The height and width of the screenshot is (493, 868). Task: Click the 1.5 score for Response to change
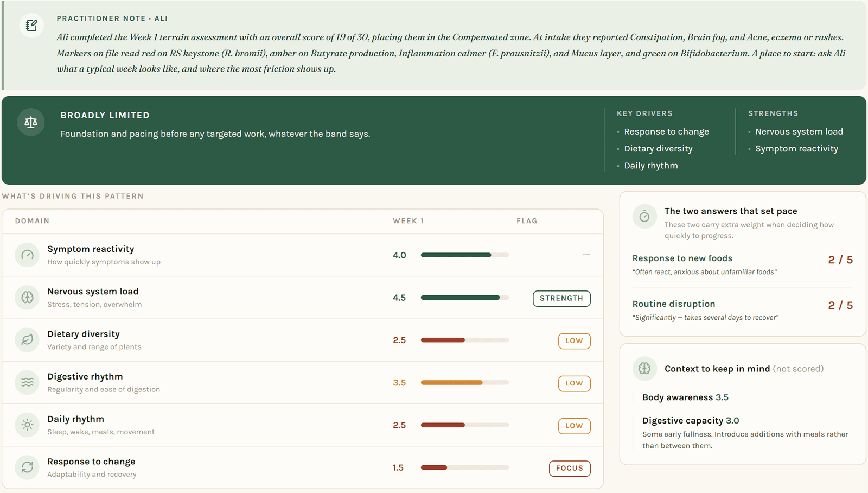pyautogui.click(x=398, y=467)
